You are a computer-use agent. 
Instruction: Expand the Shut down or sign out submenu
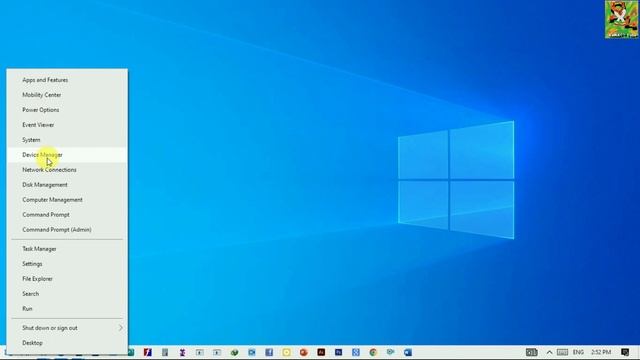[67, 328]
